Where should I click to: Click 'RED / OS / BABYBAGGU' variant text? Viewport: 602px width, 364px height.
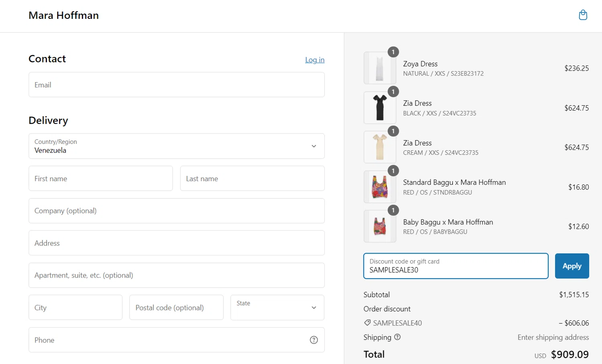click(x=435, y=232)
